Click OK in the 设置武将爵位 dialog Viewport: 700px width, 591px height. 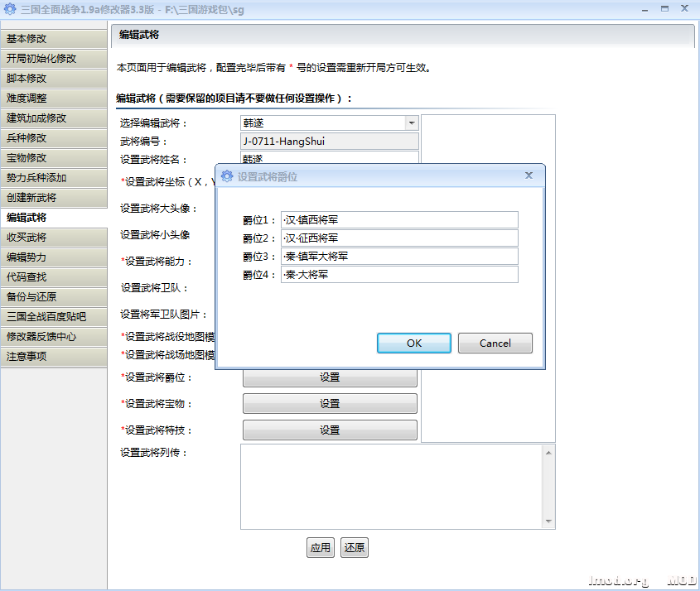[413, 343]
